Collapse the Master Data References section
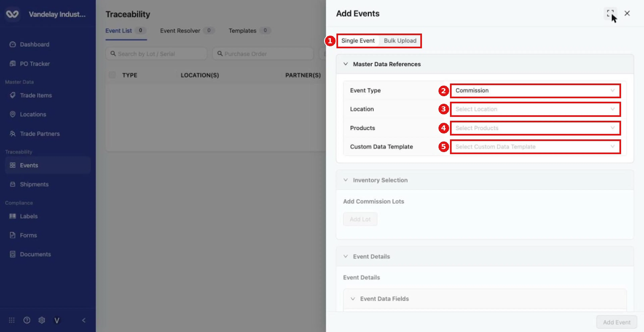This screenshot has width=644, height=332. [345, 64]
